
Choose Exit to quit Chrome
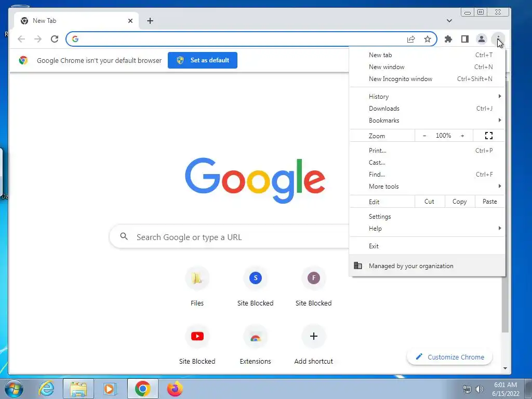click(427, 246)
